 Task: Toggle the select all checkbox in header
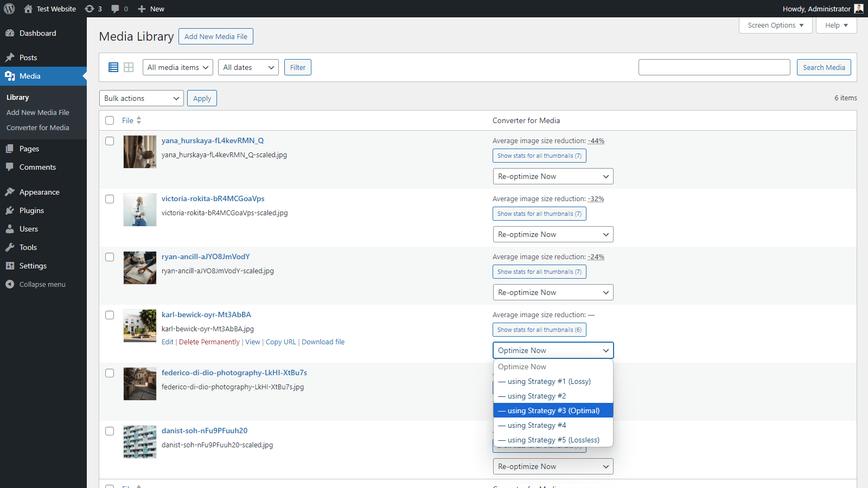point(110,120)
